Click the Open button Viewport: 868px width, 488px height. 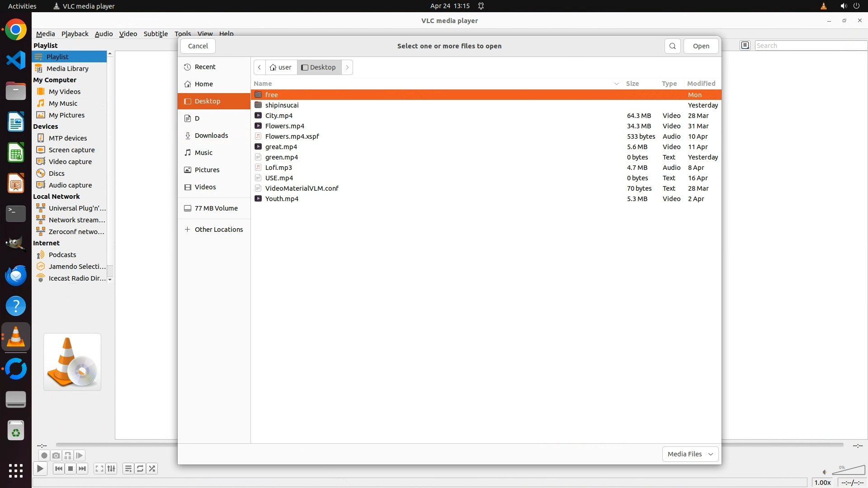click(701, 46)
